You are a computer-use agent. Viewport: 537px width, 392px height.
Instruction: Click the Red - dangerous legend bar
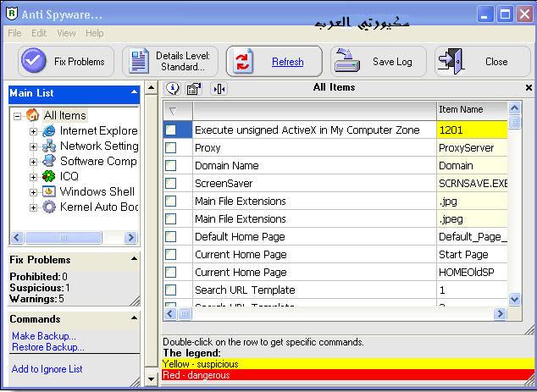coord(347,375)
